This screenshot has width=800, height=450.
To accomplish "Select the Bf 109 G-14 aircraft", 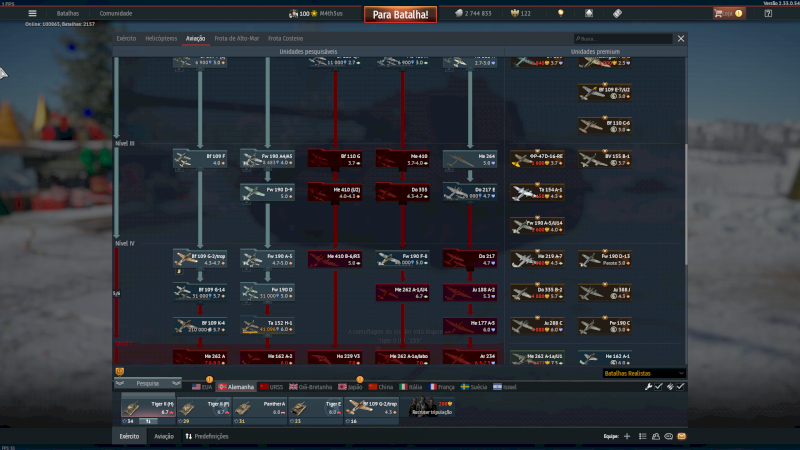I will click(x=200, y=292).
